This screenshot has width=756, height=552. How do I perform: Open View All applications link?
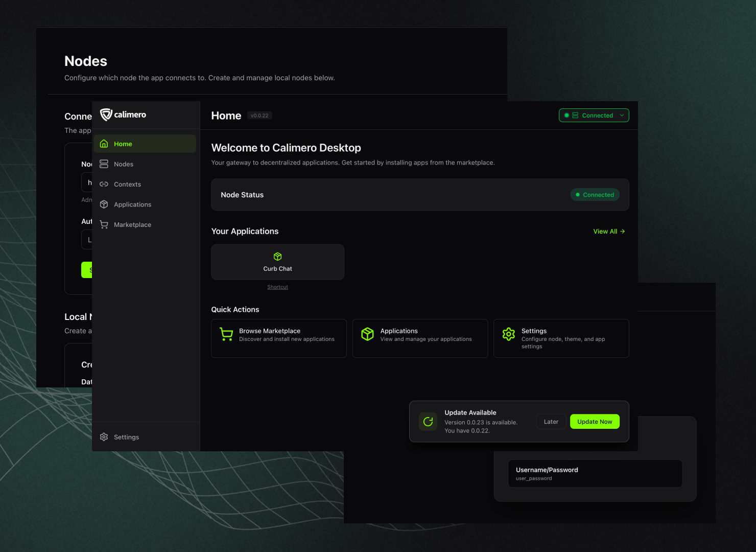[608, 231]
